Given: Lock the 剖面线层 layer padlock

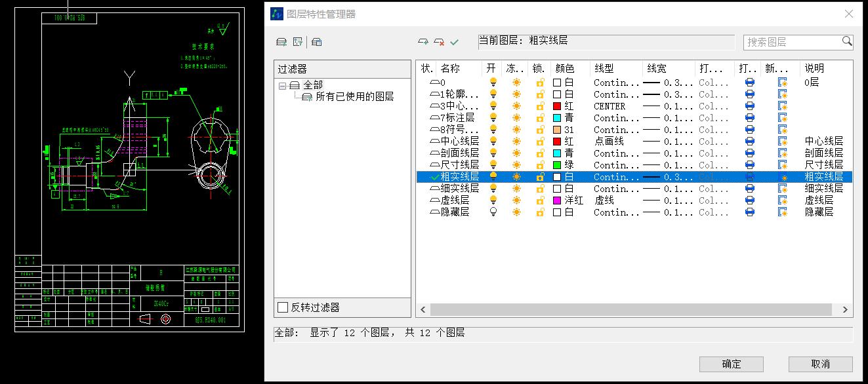Looking at the screenshot, I should tap(541, 153).
